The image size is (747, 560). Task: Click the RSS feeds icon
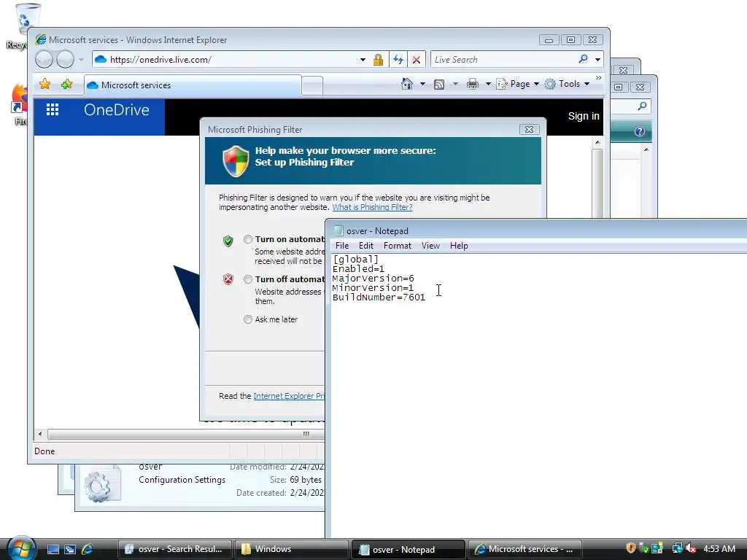click(x=439, y=85)
